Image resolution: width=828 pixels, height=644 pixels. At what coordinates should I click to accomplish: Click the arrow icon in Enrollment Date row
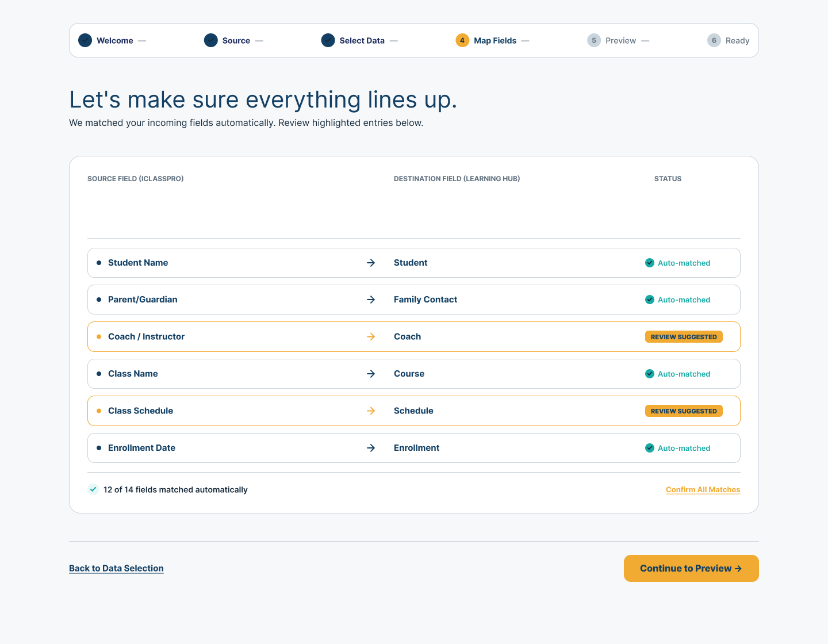click(x=371, y=448)
